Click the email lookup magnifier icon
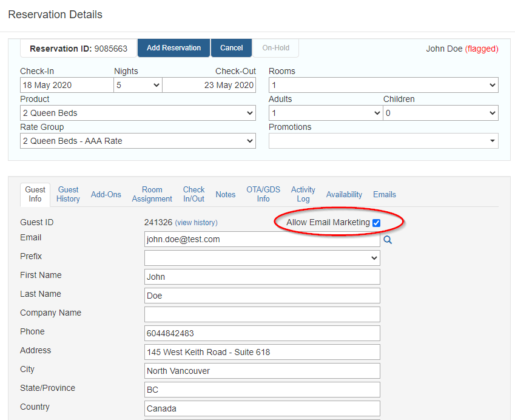 point(388,239)
